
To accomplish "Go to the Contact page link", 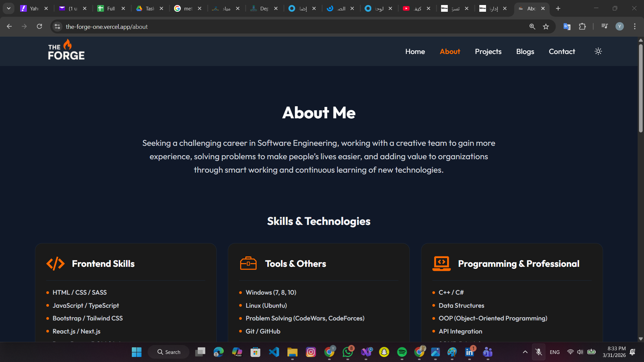I will 562,51.
